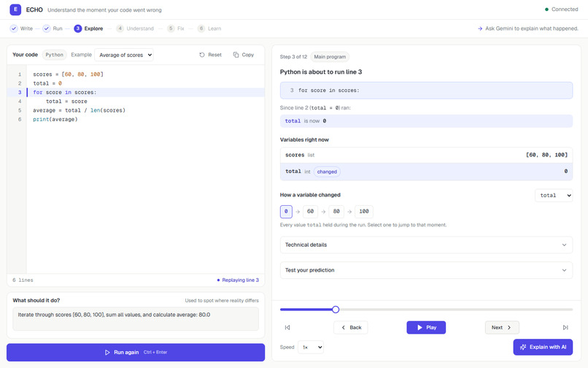The width and height of the screenshot is (588, 368).
Task: Click the Main program badge
Action: (330, 57)
